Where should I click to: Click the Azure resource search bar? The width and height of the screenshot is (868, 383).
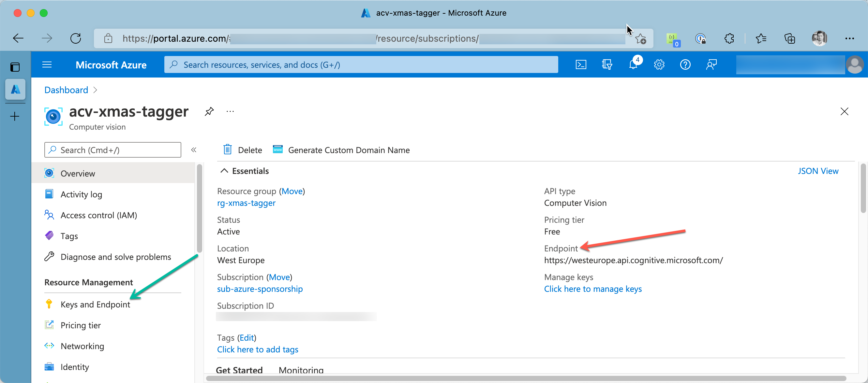click(361, 64)
